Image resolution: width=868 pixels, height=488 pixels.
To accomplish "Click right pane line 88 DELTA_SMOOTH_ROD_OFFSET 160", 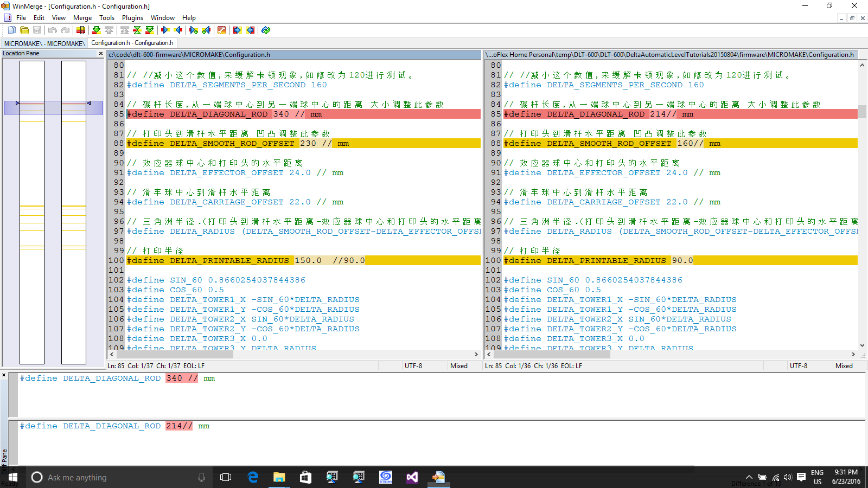I will tap(680, 143).
